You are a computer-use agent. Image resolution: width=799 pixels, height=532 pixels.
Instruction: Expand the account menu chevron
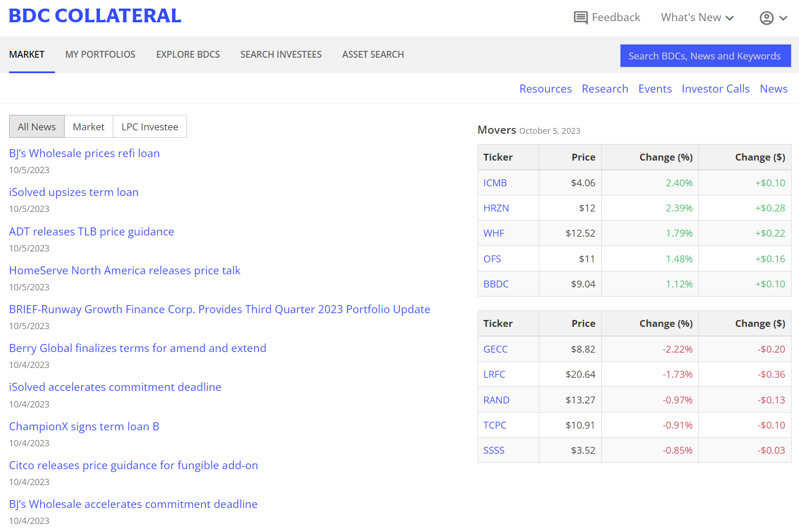tap(784, 18)
